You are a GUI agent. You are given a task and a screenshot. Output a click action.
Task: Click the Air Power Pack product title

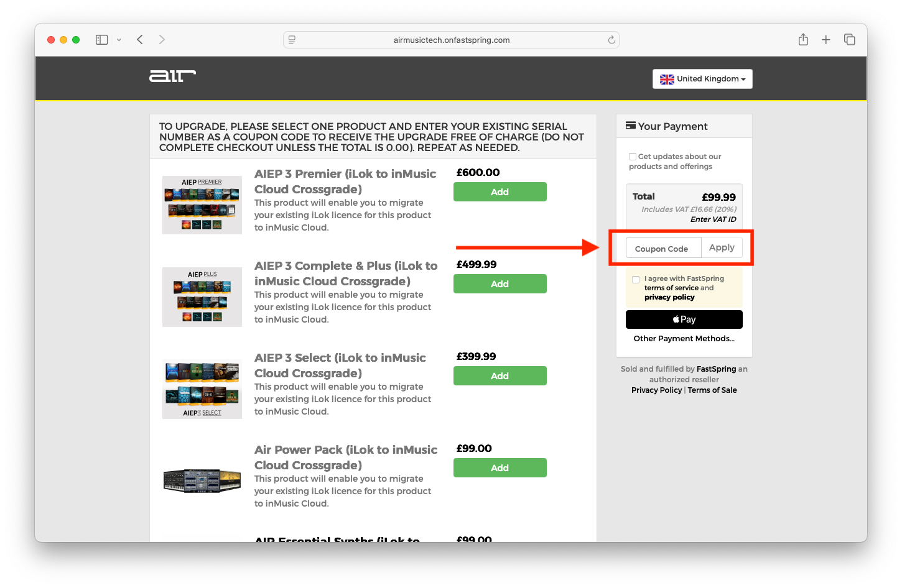346,457
